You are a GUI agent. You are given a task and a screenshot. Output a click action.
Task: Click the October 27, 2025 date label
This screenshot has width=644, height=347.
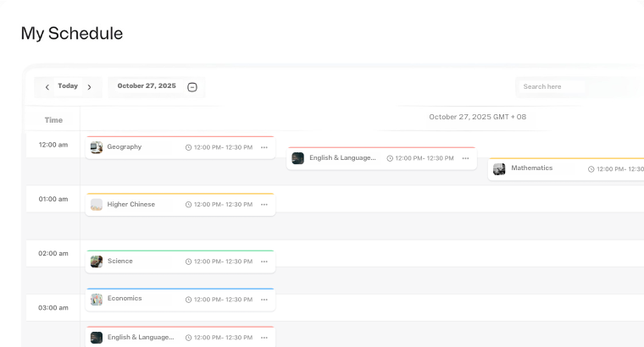pos(147,86)
